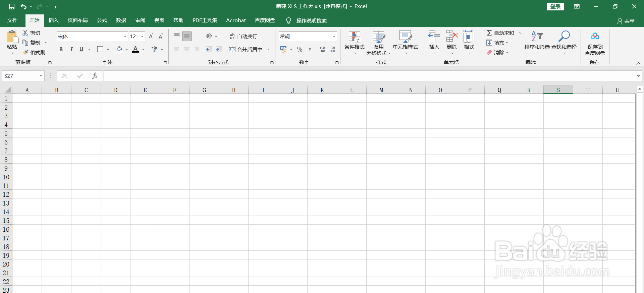The height and width of the screenshot is (293, 644).
Task: Increase font size with larger A
Action: 151,36
